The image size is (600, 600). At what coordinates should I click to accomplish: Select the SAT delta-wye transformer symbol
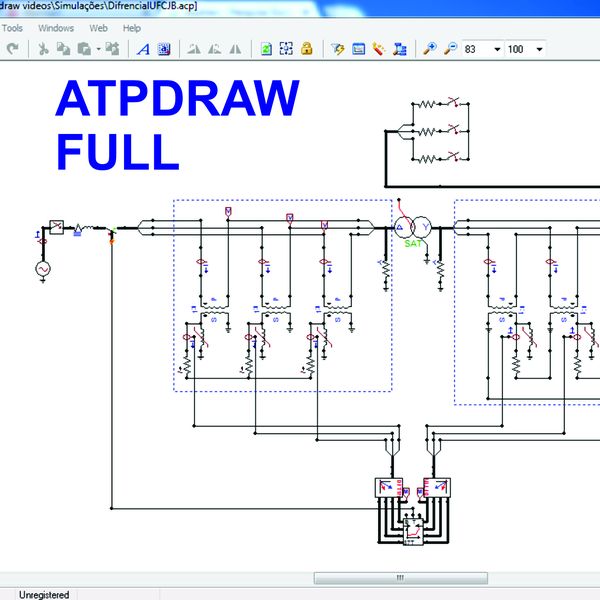[x=413, y=228]
